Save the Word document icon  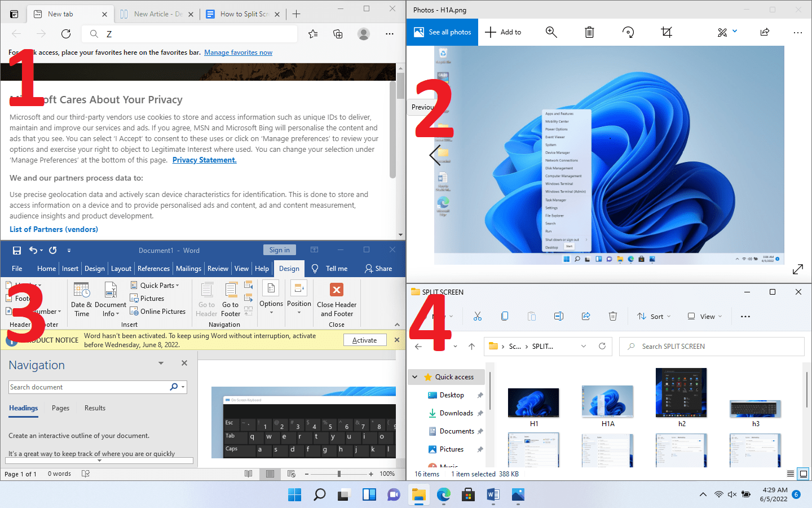(x=17, y=250)
